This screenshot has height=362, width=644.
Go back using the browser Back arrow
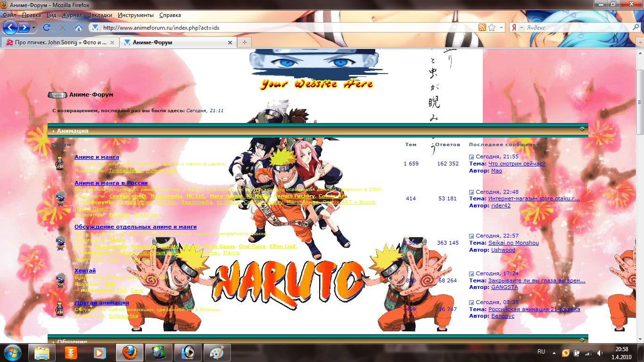[10, 27]
